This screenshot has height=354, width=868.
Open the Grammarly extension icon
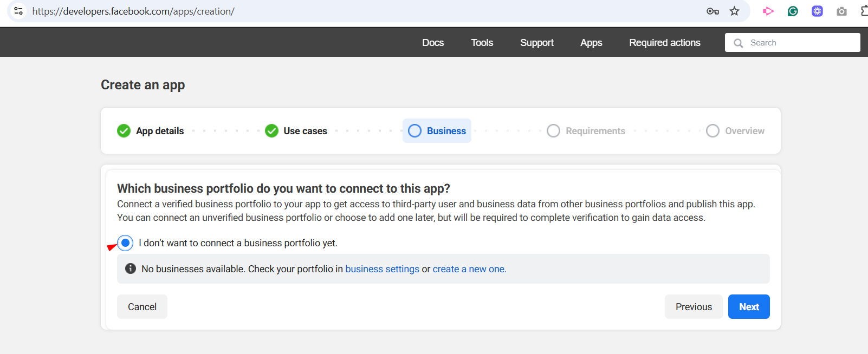793,11
